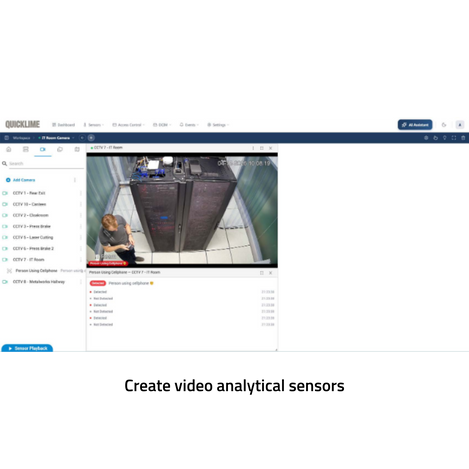Select the last Not Detected log entry
The image size is (469, 469).
(182, 324)
